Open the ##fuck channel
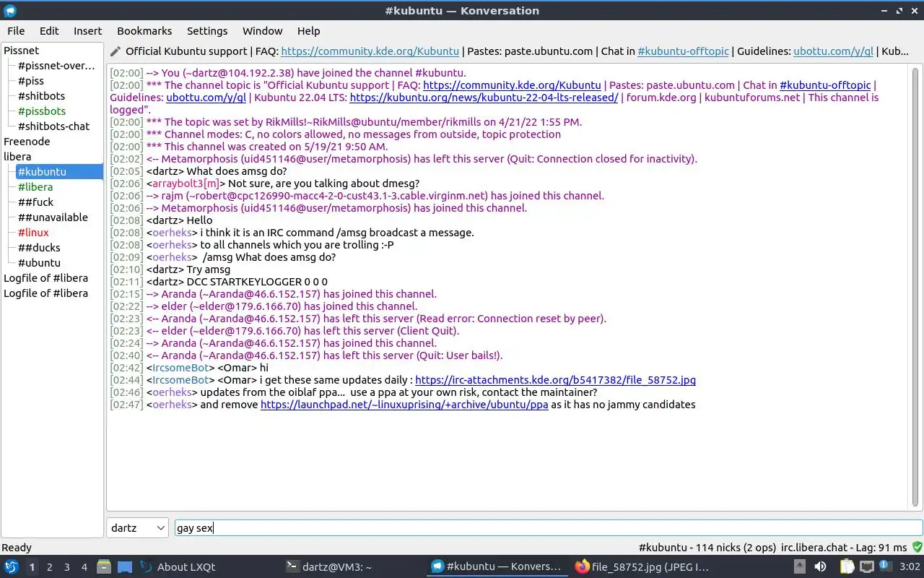 (x=35, y=202)
